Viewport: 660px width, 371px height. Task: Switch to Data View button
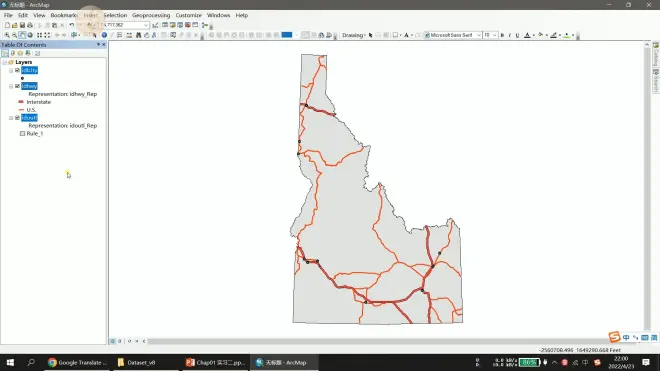point(112,341)
